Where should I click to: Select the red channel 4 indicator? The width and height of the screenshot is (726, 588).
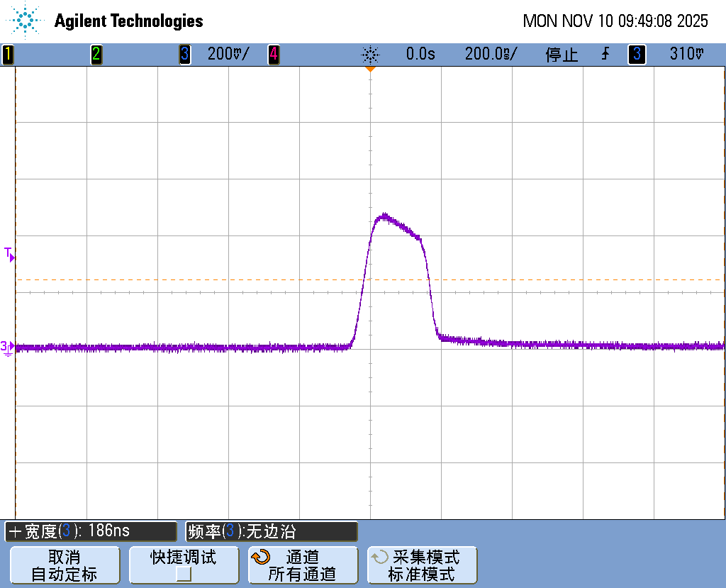(x=273, y=55)
